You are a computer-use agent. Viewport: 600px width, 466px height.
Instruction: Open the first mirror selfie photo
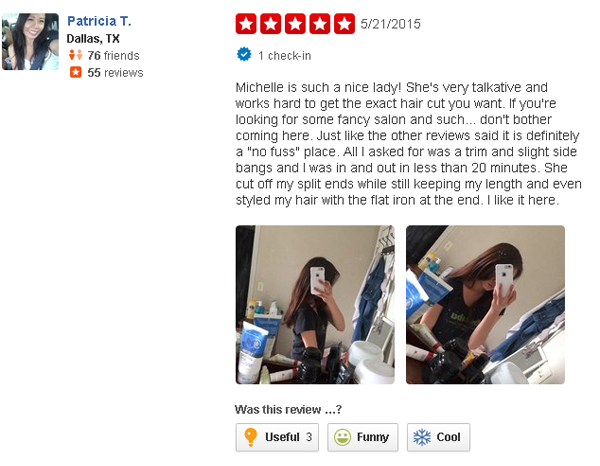pos(315,305)
